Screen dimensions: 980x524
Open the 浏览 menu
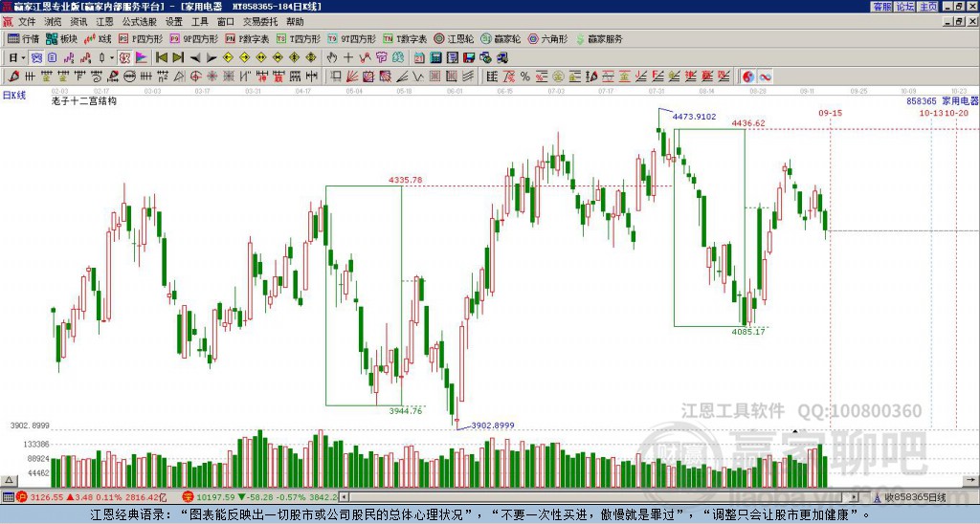coord(53,22)
